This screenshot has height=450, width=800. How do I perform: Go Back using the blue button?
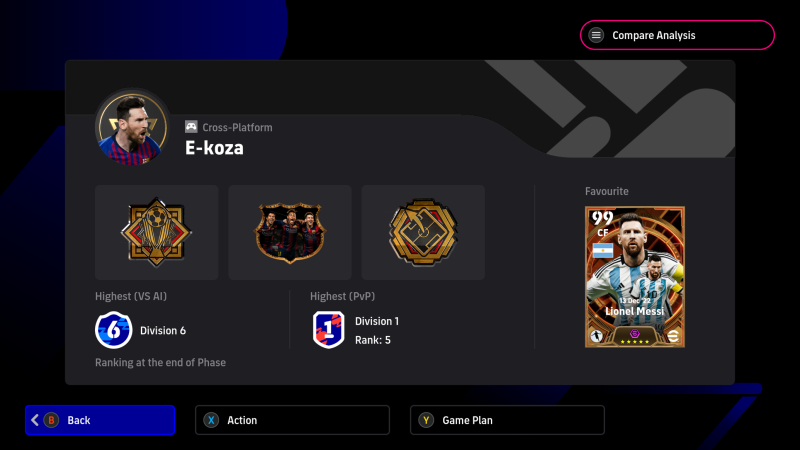tap(100, 420)
